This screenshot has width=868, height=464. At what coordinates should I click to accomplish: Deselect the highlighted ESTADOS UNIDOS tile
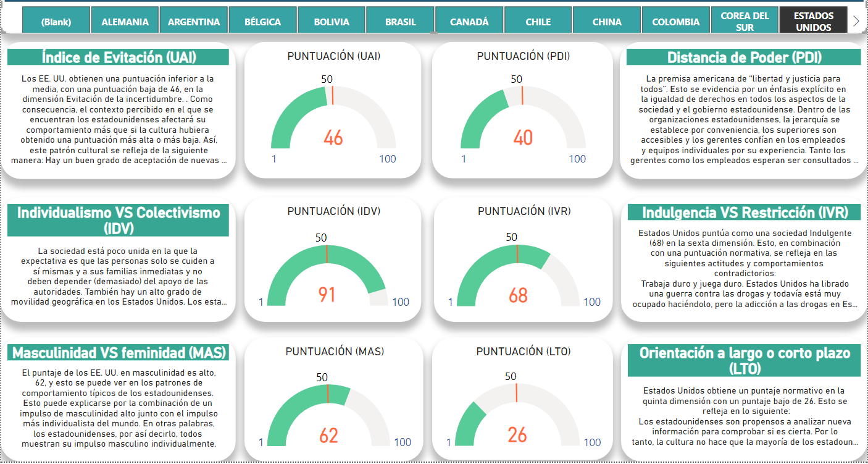[x=813, y=21]
